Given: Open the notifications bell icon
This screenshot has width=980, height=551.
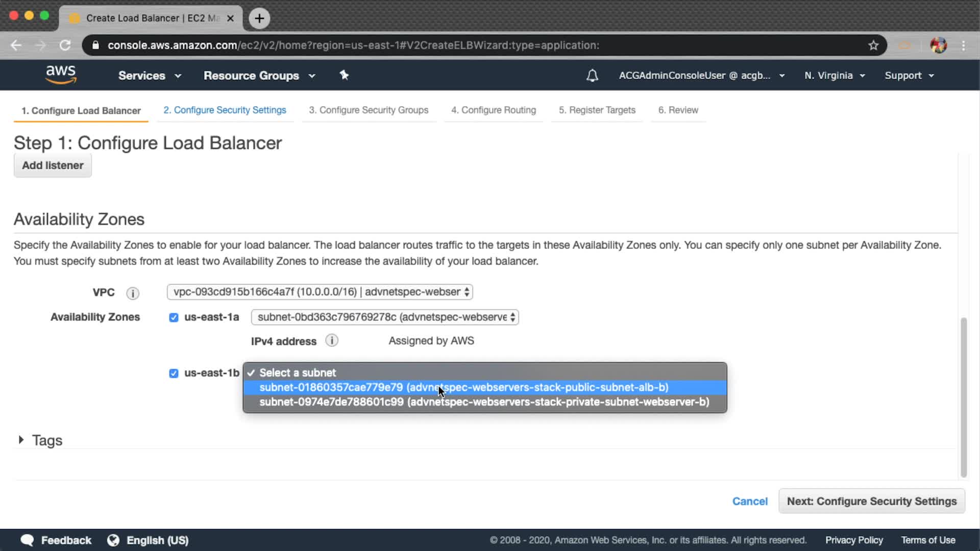Looking at the screenshot, I should [592, 76].
